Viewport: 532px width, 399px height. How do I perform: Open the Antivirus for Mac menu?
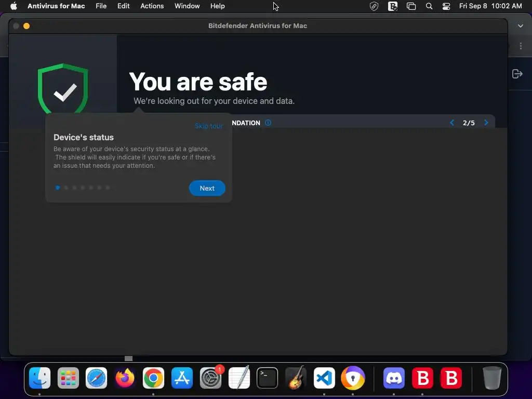(x=56, y=6)
